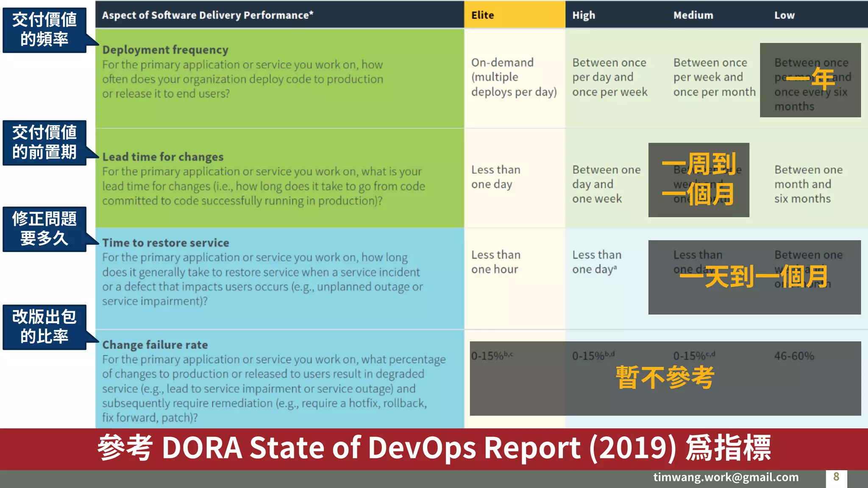868x488 pixels.
Task: Click the red DORA State of DevOps banner
Action: pyautogui.click(x=434, y=448)
